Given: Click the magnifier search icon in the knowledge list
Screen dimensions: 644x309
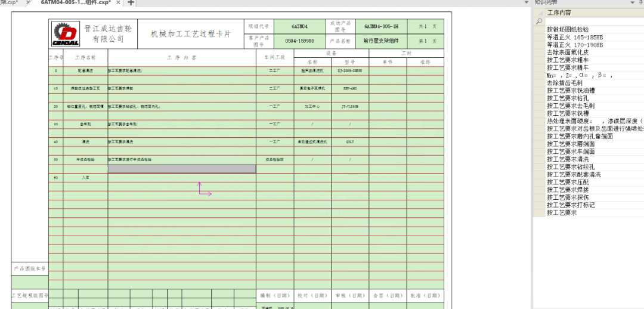Looking at the screenshot, I should point(539,21).
